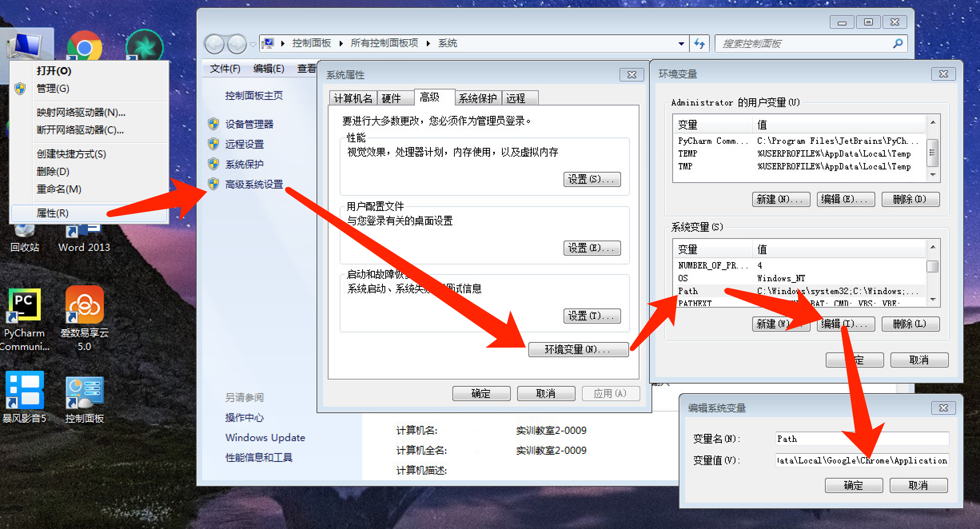The width and height of the screenshot is (980, 529).
Task: Click the back navigation arrow
Action: (215, 44)
